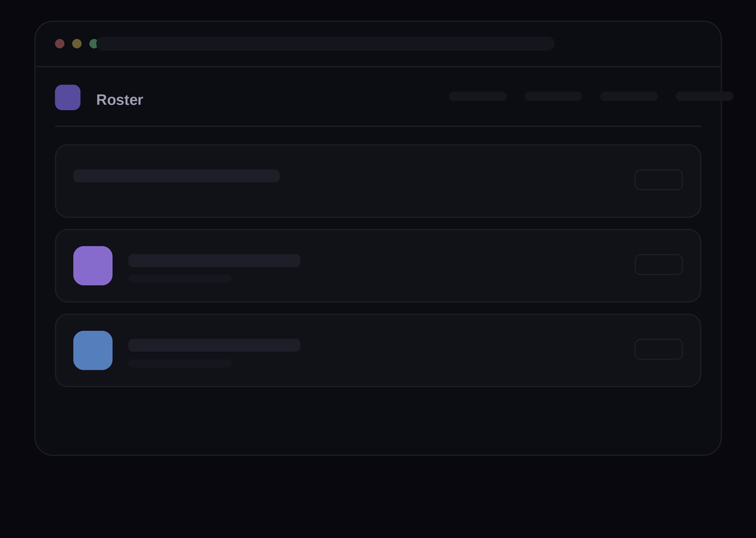Click the subtitle placeholder under blue avatar's name
Viewport: 756px width, 538px height.
180,363
